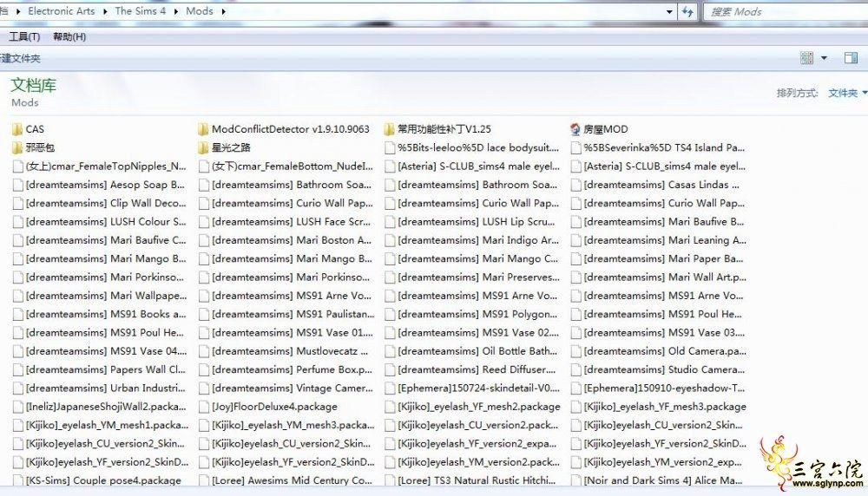
Task: Select [dreamteamsims] Oil Bottle Bath file name
Action: (x=477, y=351)
